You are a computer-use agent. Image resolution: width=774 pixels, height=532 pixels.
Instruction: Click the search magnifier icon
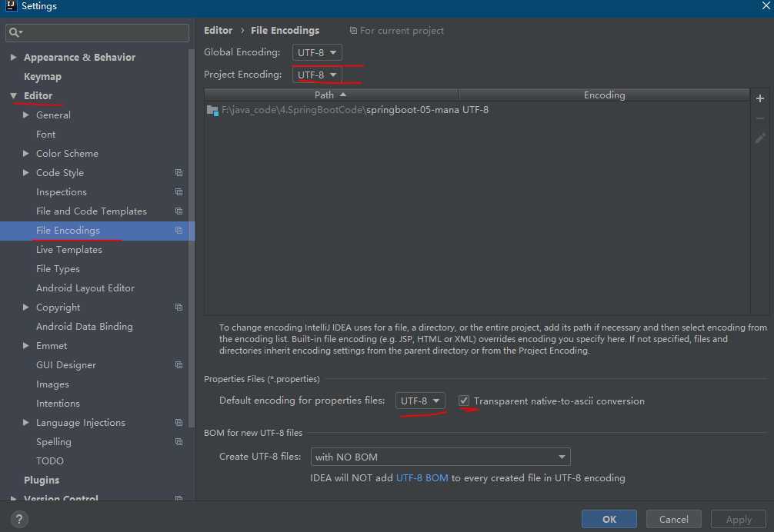click(15, 32)
